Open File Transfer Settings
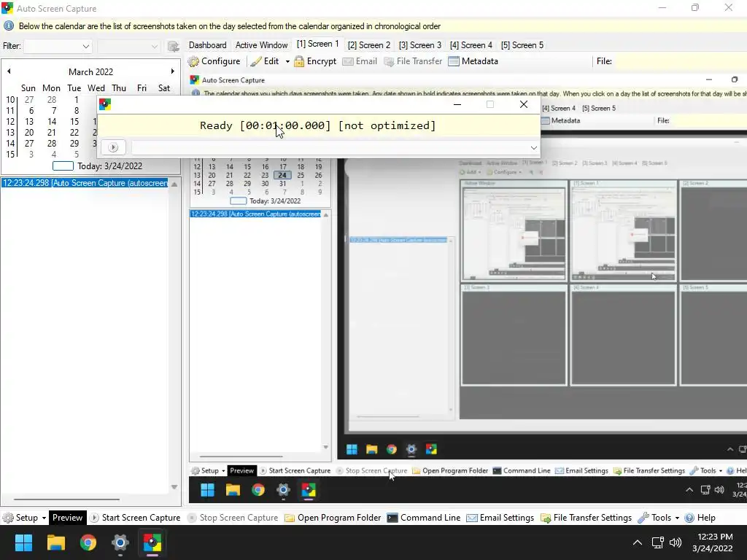Image resolution: width=747 pixels, height=560 pixels. coord(586,518)
